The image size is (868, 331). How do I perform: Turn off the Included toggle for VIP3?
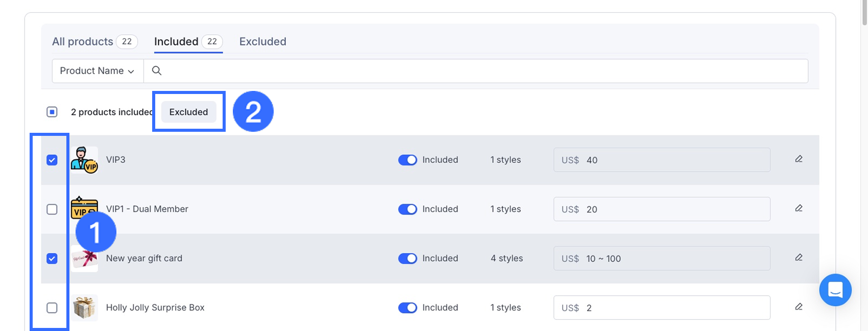407,160
